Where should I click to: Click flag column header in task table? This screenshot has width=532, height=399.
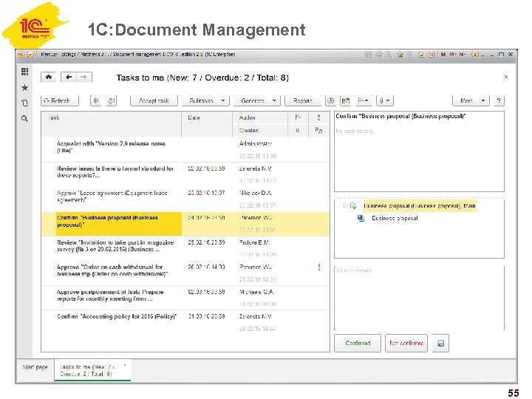coord(298,117)
